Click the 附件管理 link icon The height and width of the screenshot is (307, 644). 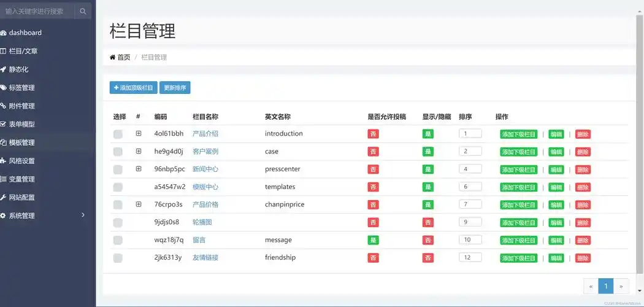pos(3,106)
